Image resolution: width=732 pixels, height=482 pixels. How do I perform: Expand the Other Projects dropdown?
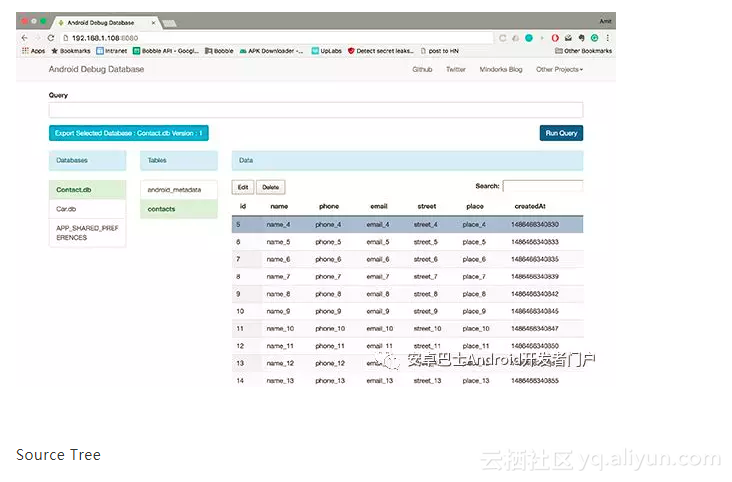pos(559,69)
